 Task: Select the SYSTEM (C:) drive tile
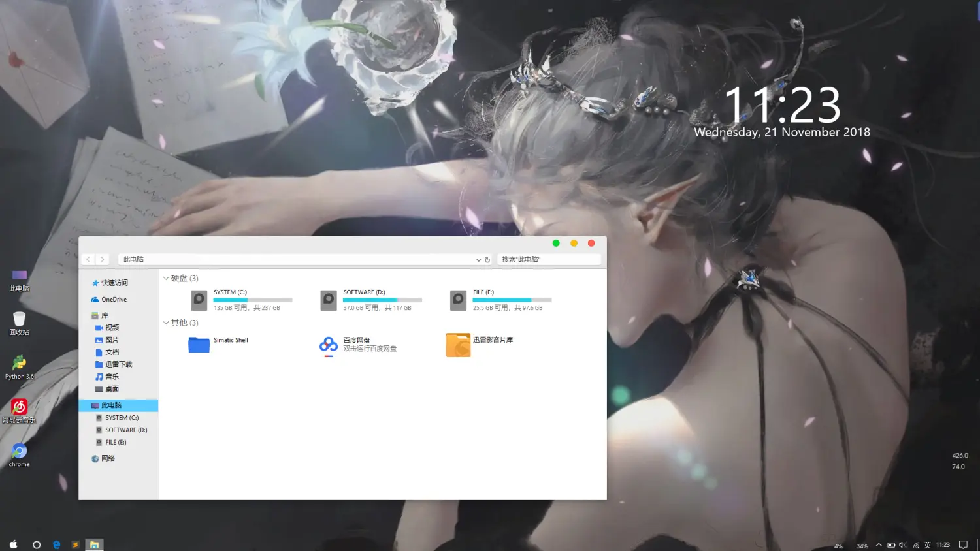(x=242, y=300)
